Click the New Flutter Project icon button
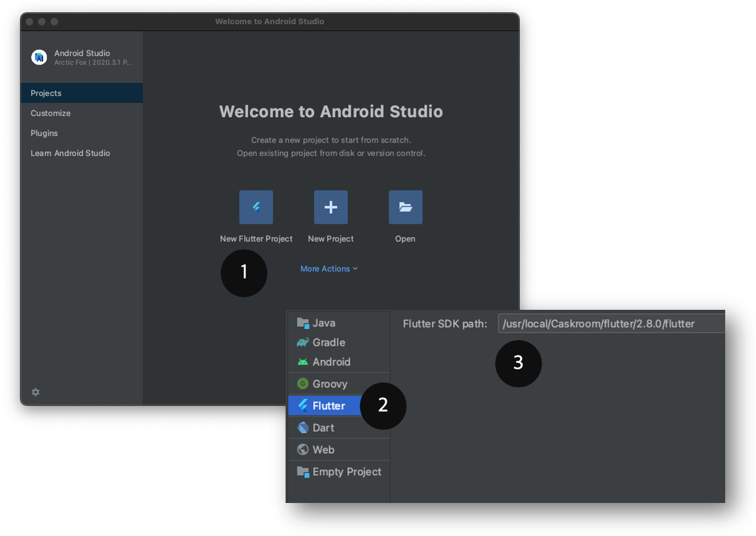The image size is (756, 536). pos(256,207)
